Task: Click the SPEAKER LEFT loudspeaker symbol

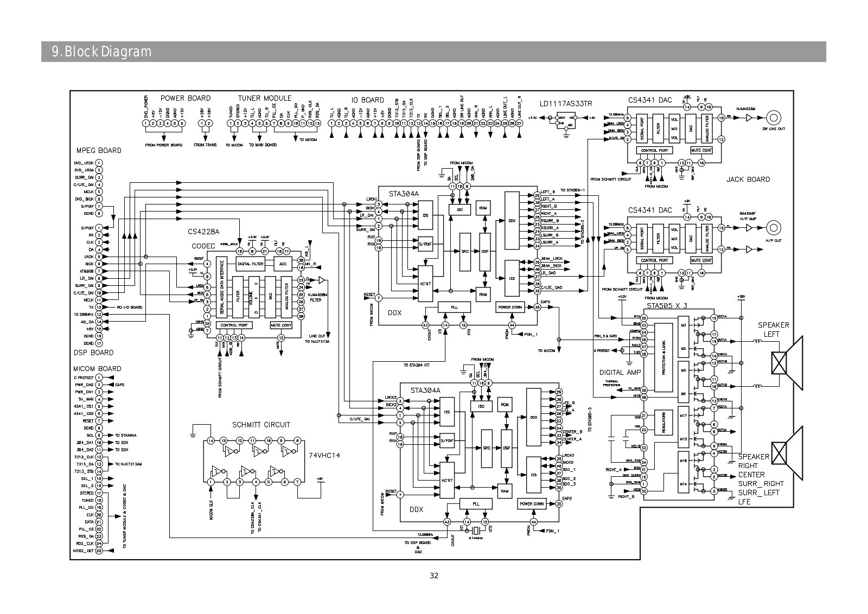Action: click(x=787, y=363)
